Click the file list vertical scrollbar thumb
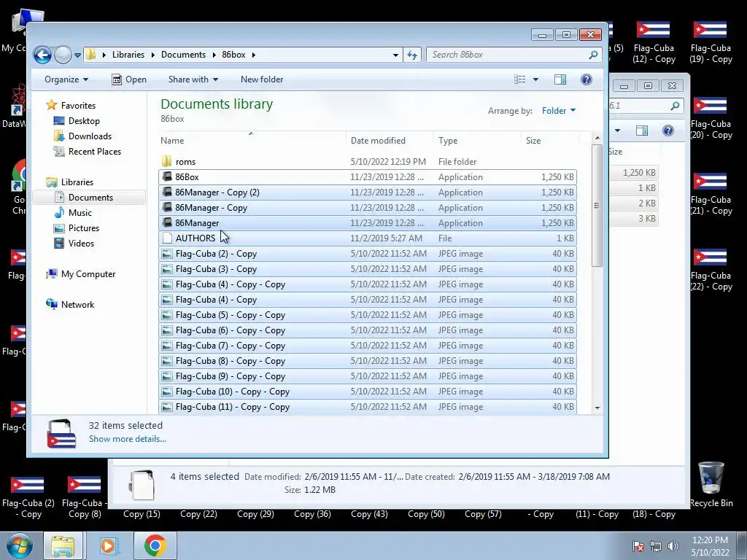 (x=597, y=206)
